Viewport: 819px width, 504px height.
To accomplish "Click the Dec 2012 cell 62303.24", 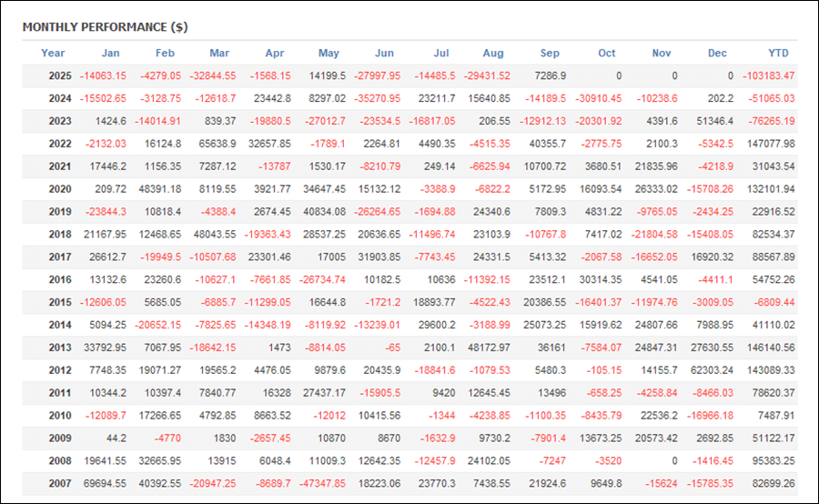I will (713, 371).
